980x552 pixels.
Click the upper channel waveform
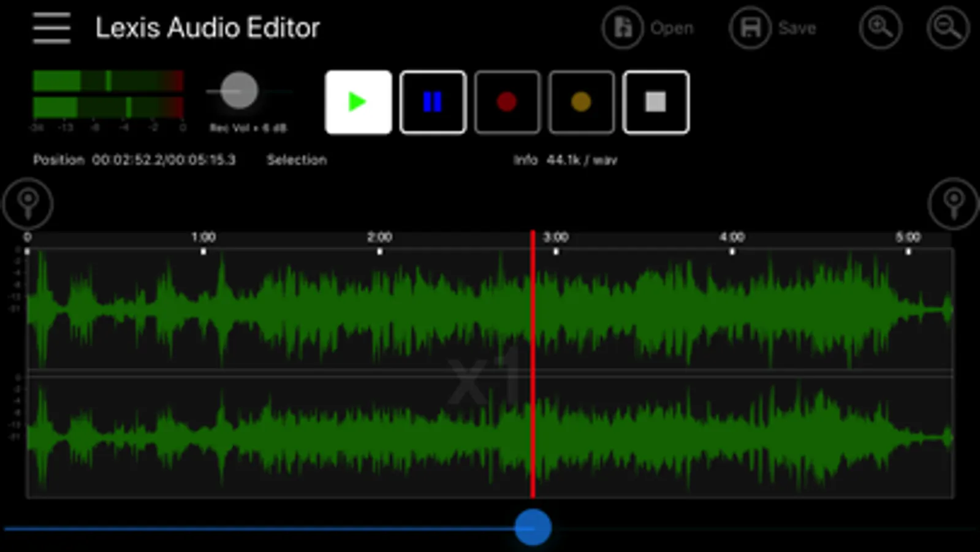pyautogui.click(x=489, y=310)
